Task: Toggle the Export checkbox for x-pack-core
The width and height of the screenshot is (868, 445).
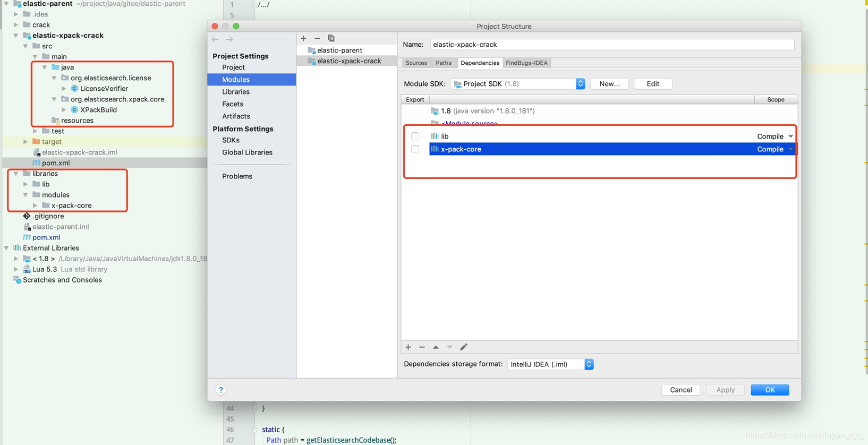Action: [x=415, y=149]
